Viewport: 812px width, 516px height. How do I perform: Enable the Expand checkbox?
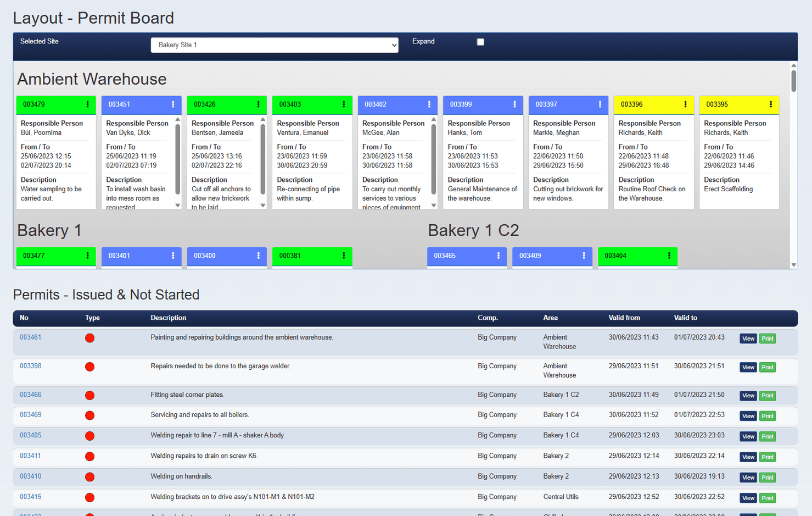(x=480, y=41)
